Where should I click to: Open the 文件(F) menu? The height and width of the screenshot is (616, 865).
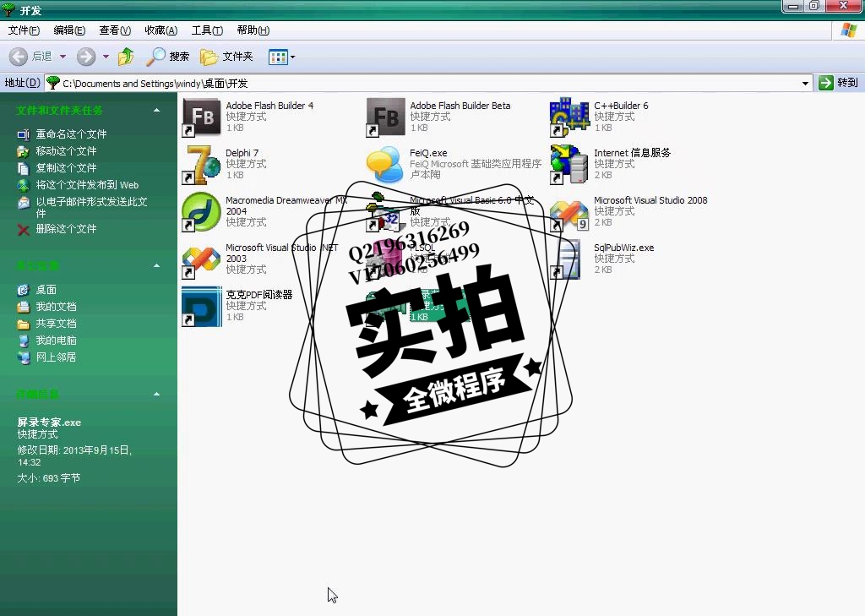click(x=24, y=30)
